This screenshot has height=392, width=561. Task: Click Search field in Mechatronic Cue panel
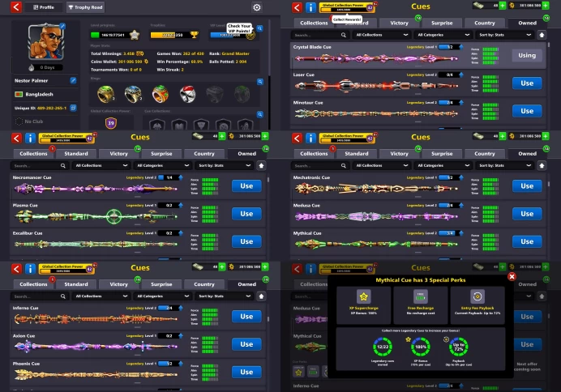pos(320,165)
